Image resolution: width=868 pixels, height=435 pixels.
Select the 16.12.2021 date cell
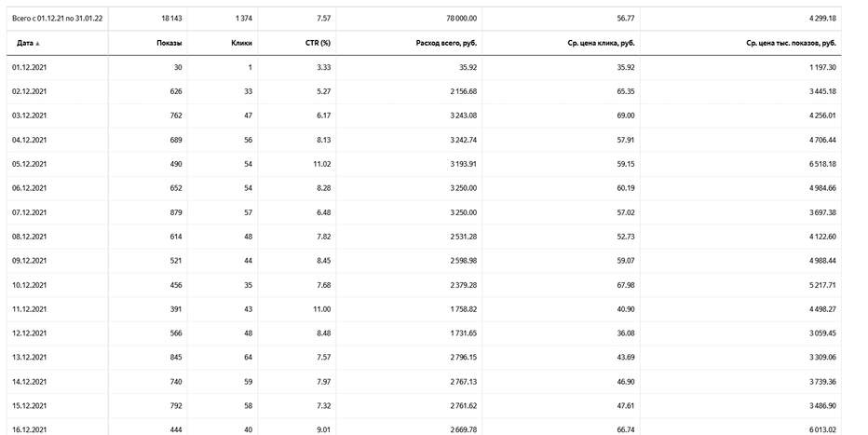coord(30,429)
